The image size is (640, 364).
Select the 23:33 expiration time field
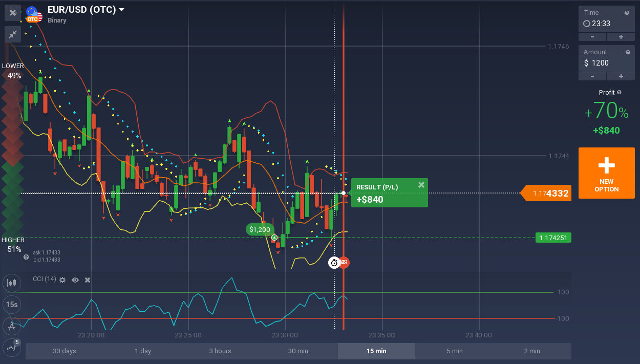coord(607,24)
